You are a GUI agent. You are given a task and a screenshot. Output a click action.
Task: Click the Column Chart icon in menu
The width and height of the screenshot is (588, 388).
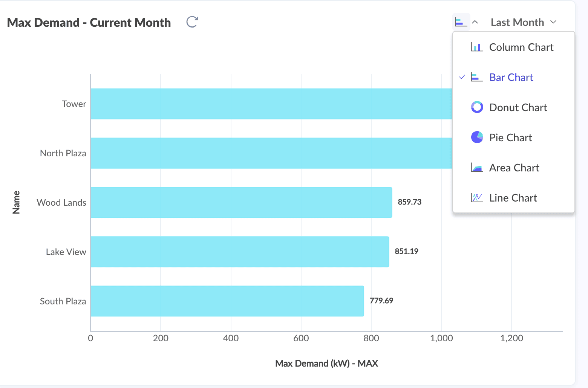(x=477, y=47)
